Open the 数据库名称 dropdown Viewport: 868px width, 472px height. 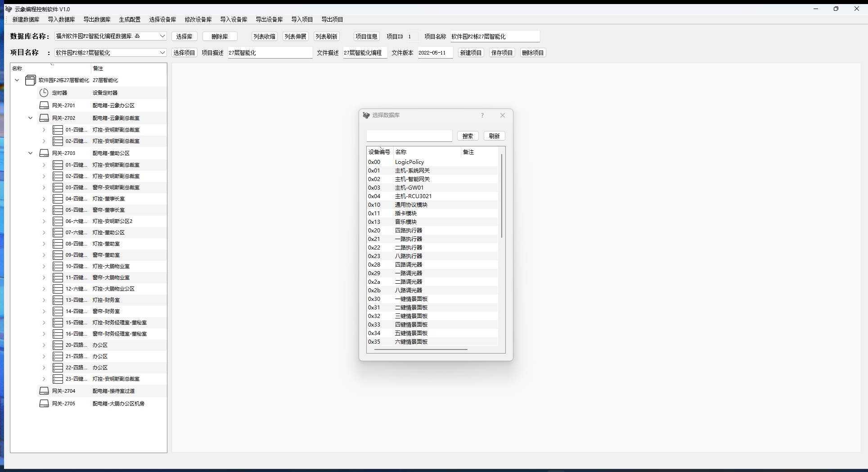[162, 36]
